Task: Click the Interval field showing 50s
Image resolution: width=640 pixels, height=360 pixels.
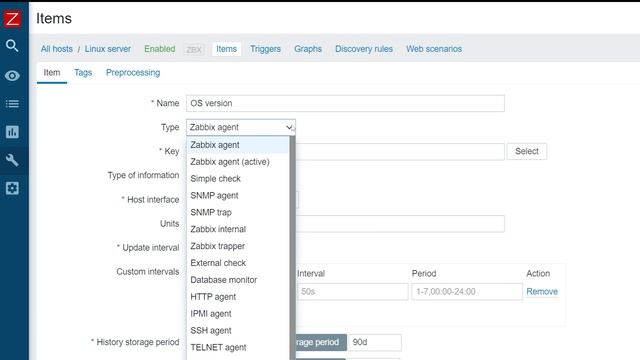Action: coord(353,291)
